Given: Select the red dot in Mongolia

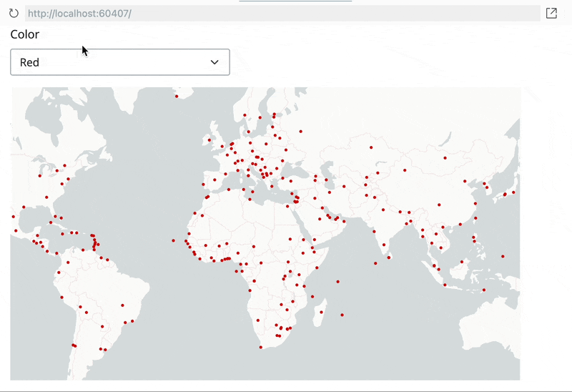Looking at the screenshot, I should point(405,170).
